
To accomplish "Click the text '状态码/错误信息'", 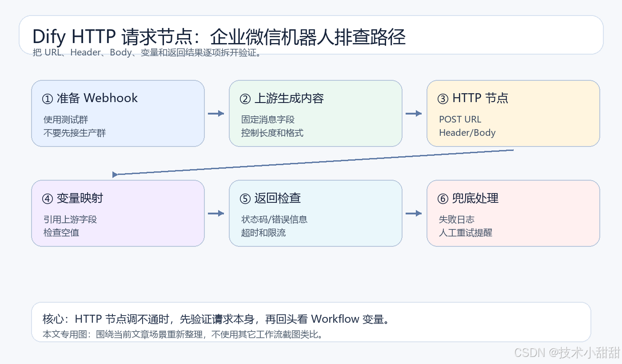I will (x=275, y=219).
